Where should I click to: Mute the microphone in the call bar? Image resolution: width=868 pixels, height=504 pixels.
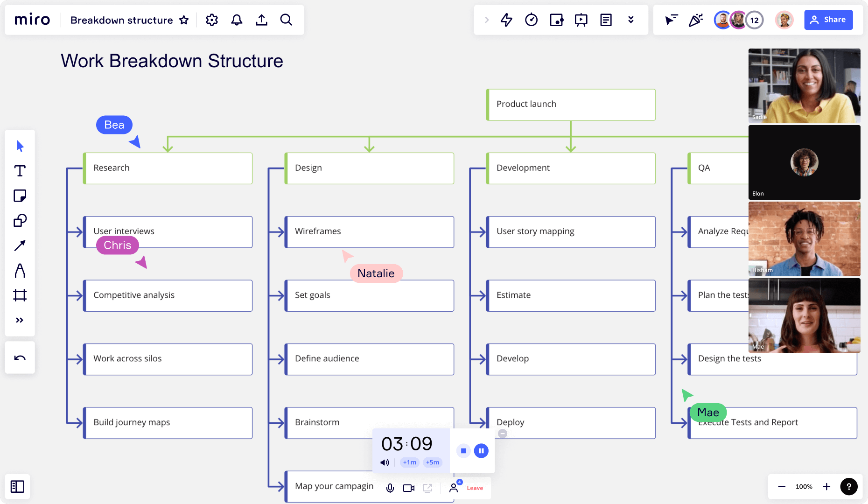(x=390, y=488)
